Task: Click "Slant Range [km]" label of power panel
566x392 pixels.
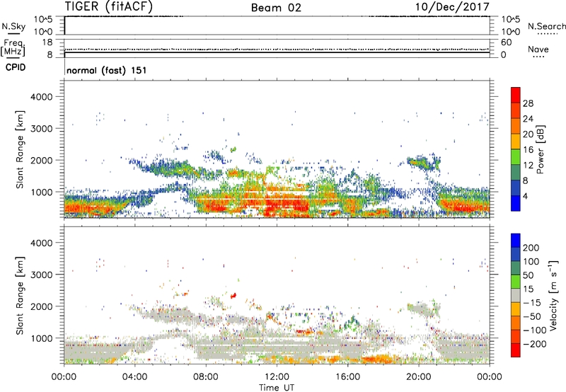Action: [20, 150]
